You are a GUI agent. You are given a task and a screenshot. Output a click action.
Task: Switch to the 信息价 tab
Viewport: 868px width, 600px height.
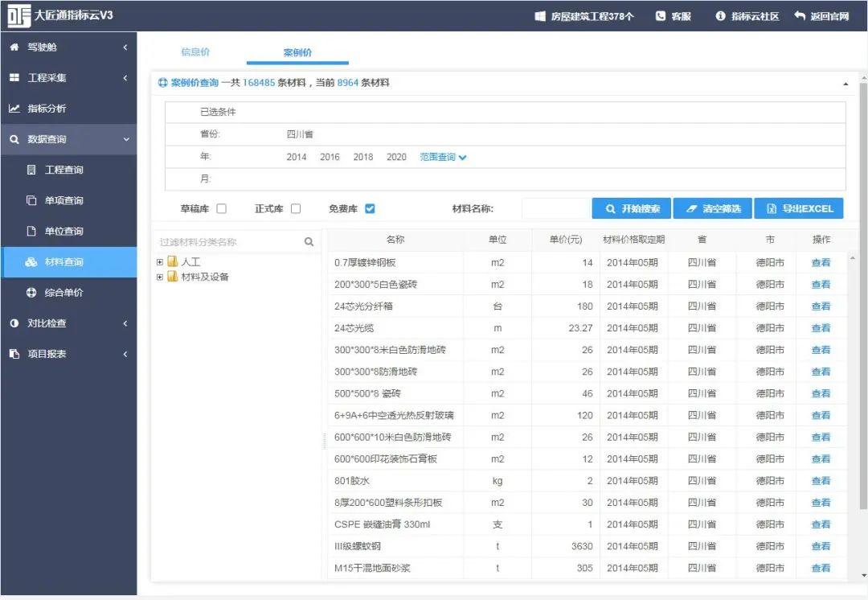pos(195,52)
